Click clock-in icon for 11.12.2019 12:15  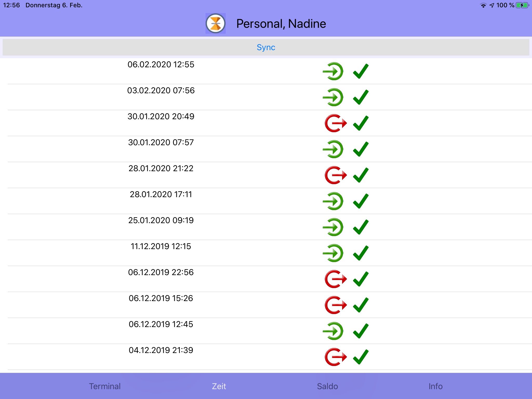click(x=333, y=253)
